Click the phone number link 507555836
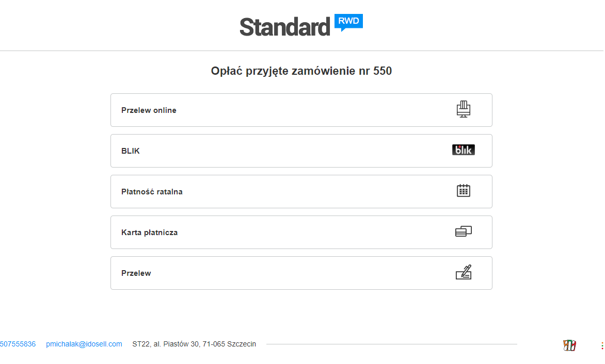This screenshot has width=605, height=364. pyautogui.click(x=18, y=344)
